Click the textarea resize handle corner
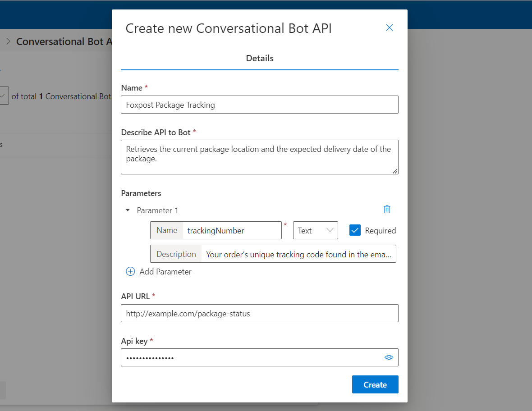Screen dimensions: 532x411 (x=395, y=171)
